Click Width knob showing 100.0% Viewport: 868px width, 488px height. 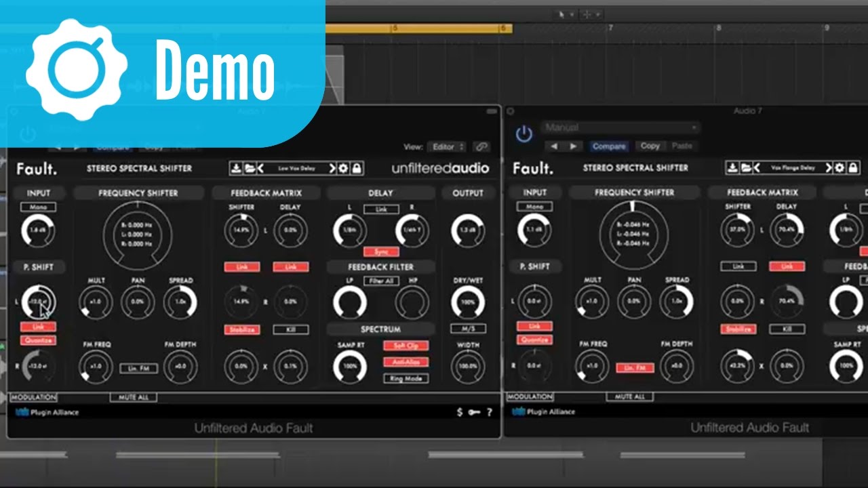pos(468,366)
